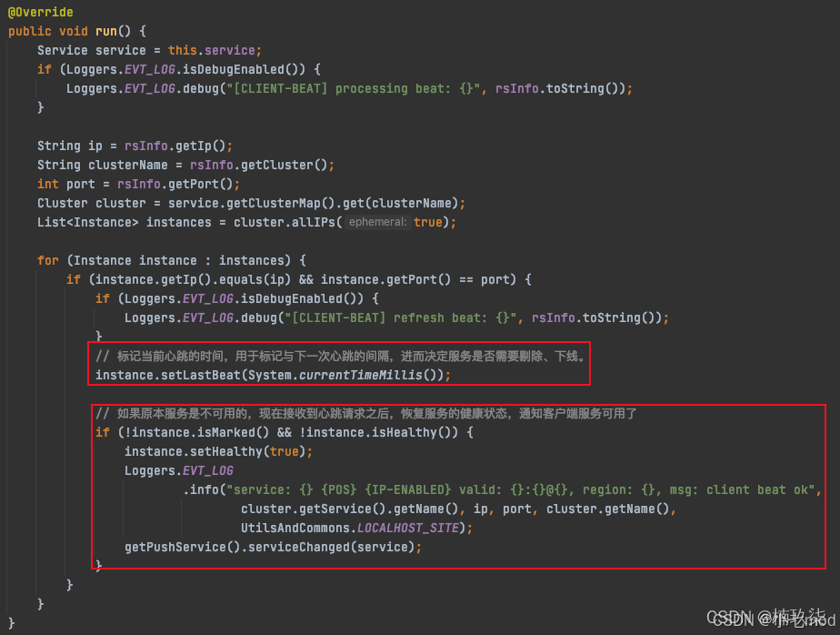Click the comment about 标记当前心跳的时间

click(x=341, y=357)
